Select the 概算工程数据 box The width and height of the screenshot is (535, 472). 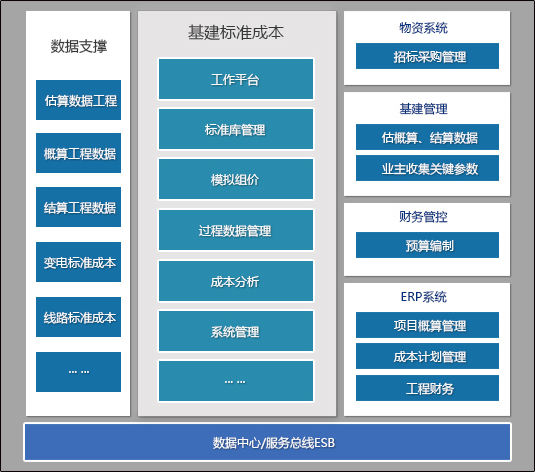pyautogui.click(x=78, y=153)
